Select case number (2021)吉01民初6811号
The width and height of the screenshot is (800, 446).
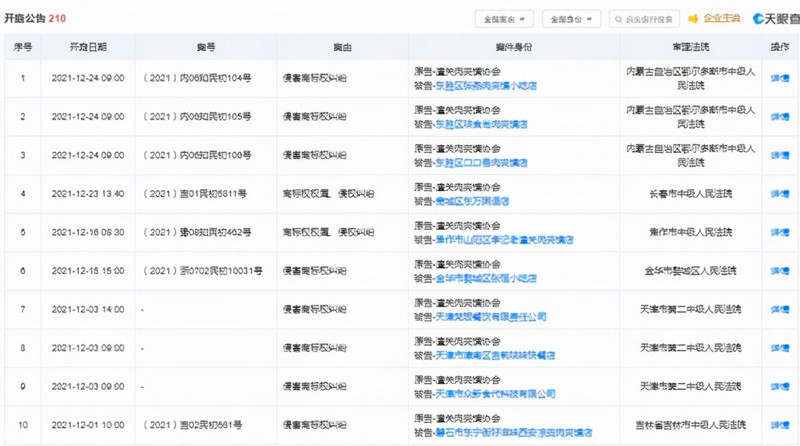[195, 194]
